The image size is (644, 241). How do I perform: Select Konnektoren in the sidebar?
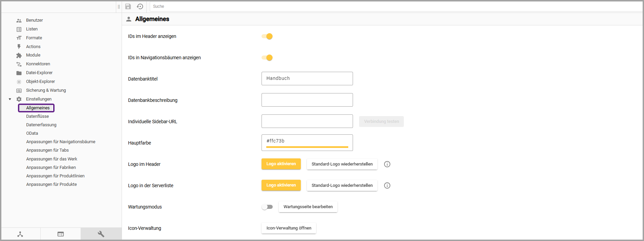click(38, 64)
